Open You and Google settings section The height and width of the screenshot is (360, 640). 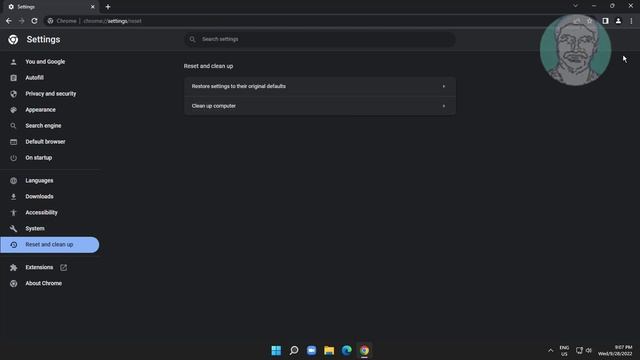45,62
